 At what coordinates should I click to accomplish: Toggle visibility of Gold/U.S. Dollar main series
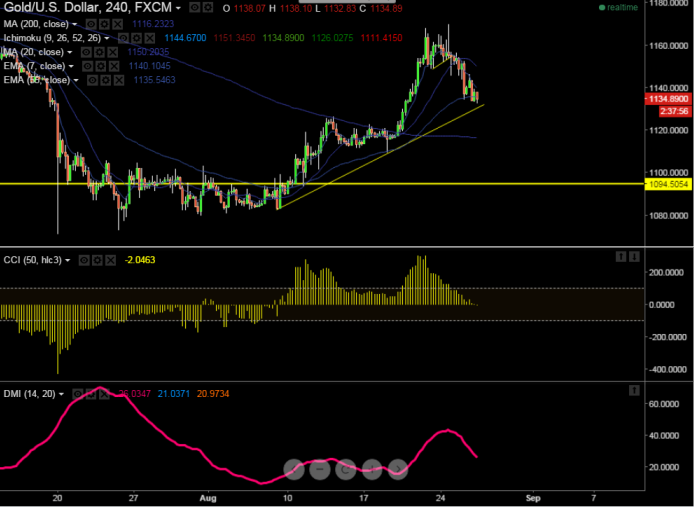[x=194, y=8]
